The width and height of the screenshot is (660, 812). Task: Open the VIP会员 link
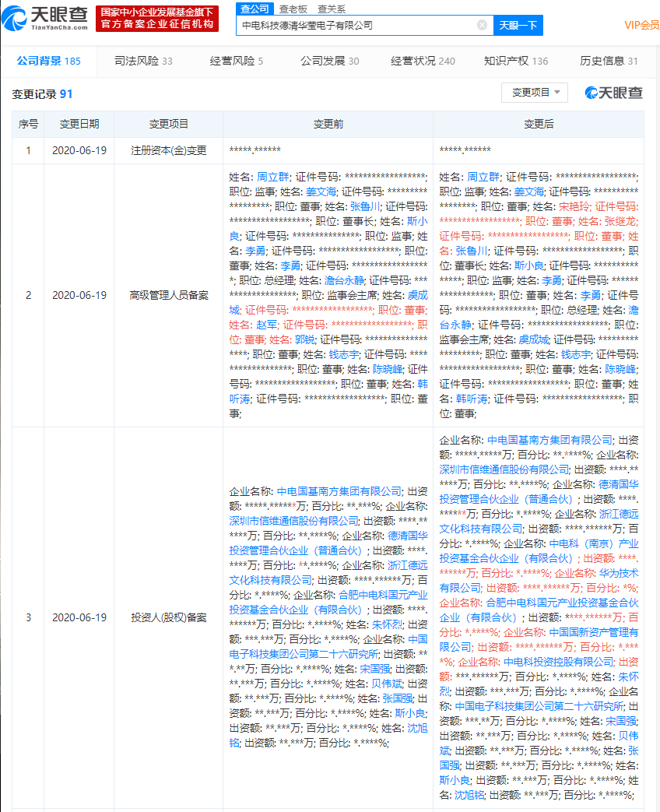641,26
